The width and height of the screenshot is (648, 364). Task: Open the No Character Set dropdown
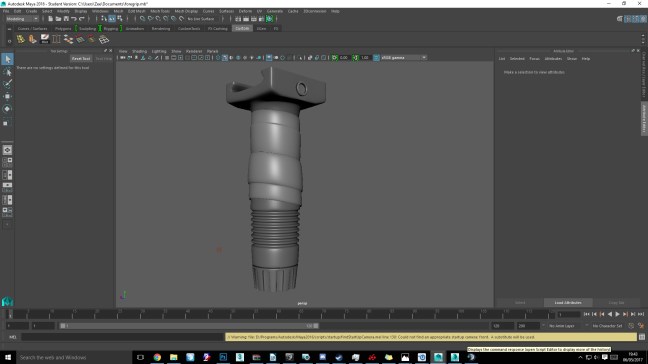(x=606, y=326)
